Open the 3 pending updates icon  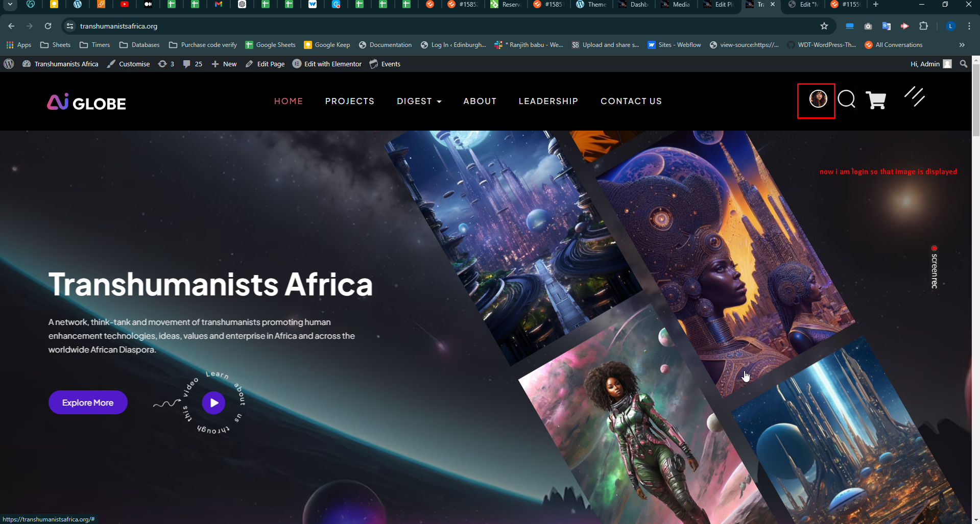point(166,64)
